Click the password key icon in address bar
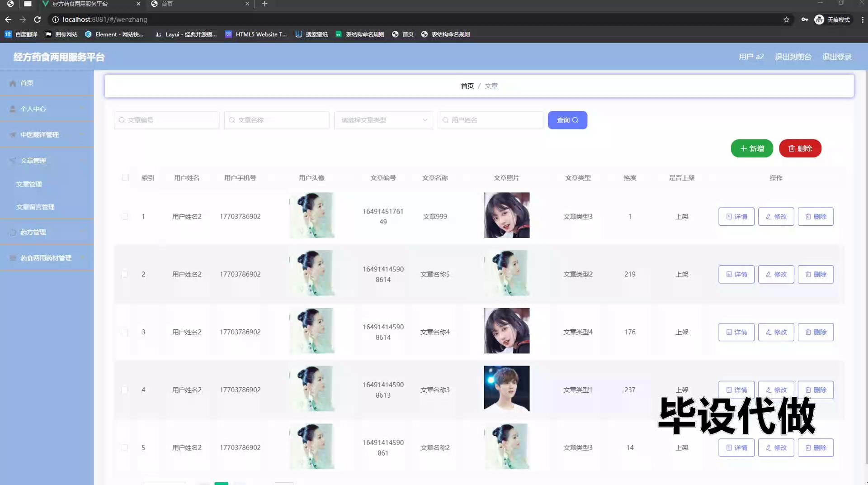Image resolution: width=868 pixels, height=485 pixels. 804,19
